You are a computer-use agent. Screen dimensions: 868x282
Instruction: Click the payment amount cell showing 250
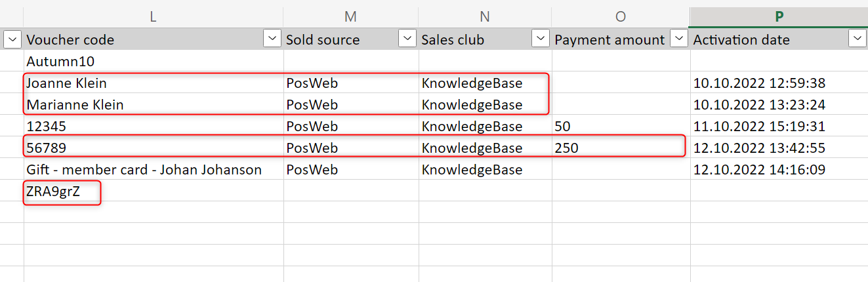pyautogui.click(x=567, y=148)
